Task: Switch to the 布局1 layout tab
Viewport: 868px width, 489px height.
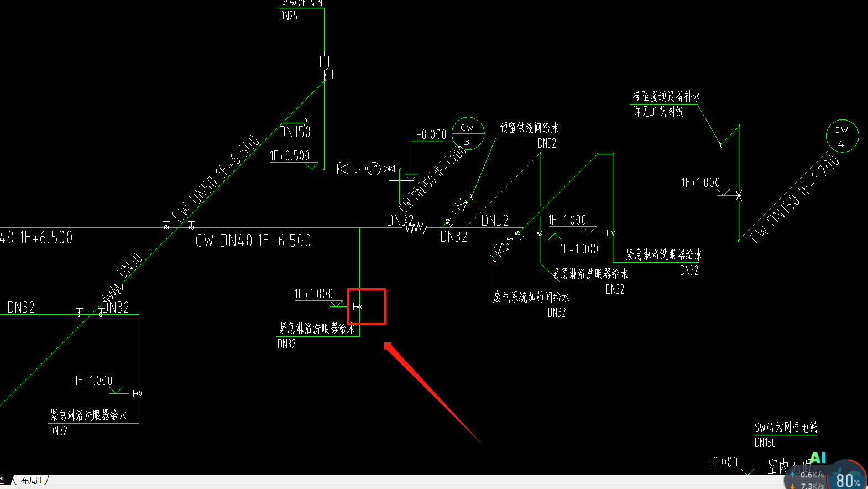Action: tap(31, 480)
